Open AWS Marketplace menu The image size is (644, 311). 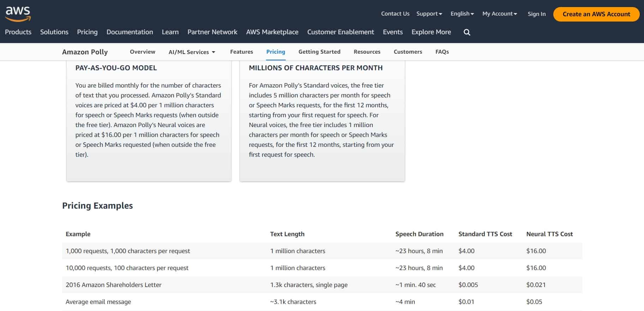(x=272, y=32)
